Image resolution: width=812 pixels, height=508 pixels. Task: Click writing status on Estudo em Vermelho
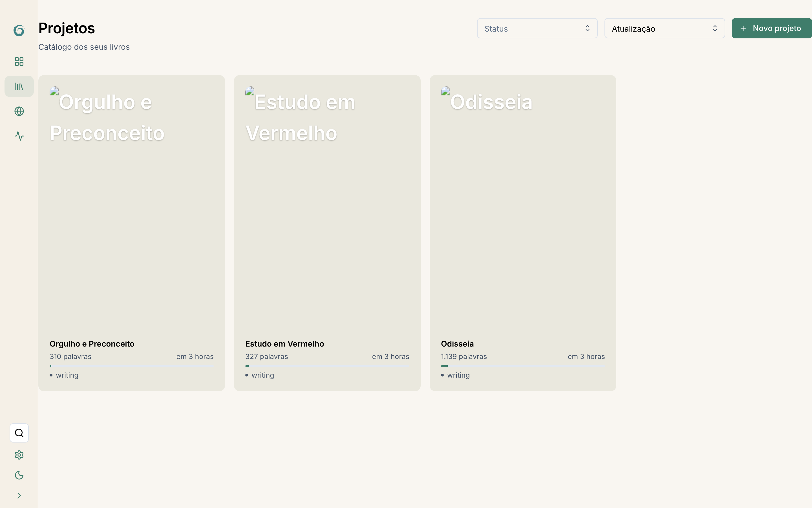point(260,375)
